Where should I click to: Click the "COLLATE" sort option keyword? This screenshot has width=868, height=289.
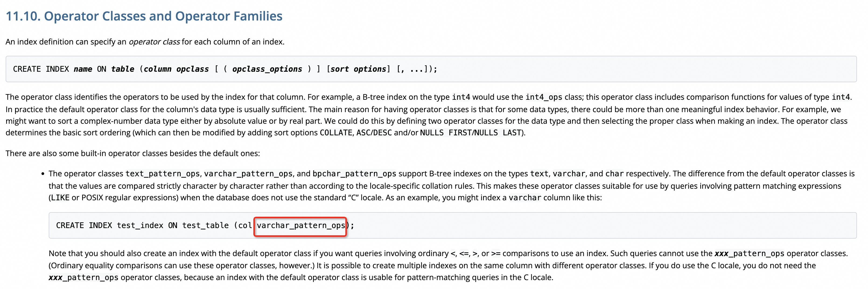(336, 133)
